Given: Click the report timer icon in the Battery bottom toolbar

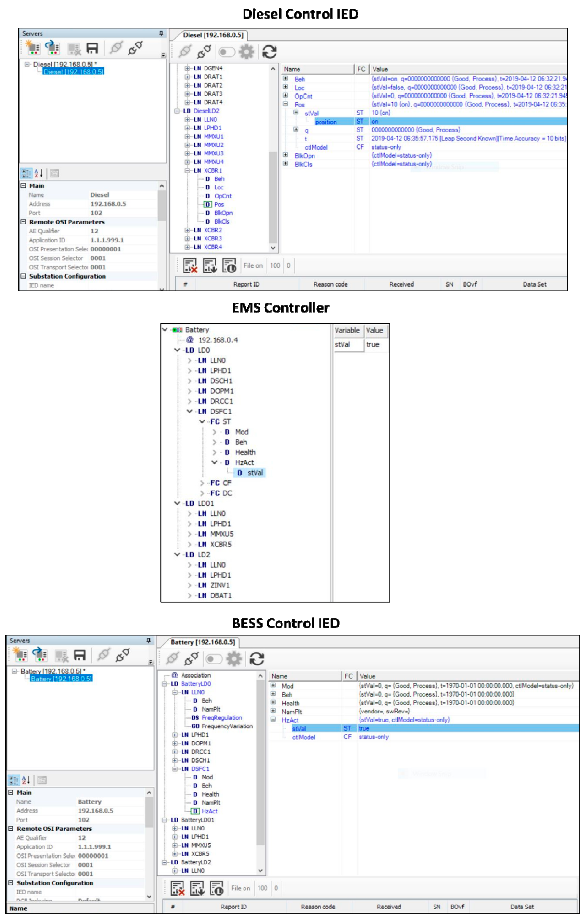Looking at the screenshot, I should (x=217, y=888).
